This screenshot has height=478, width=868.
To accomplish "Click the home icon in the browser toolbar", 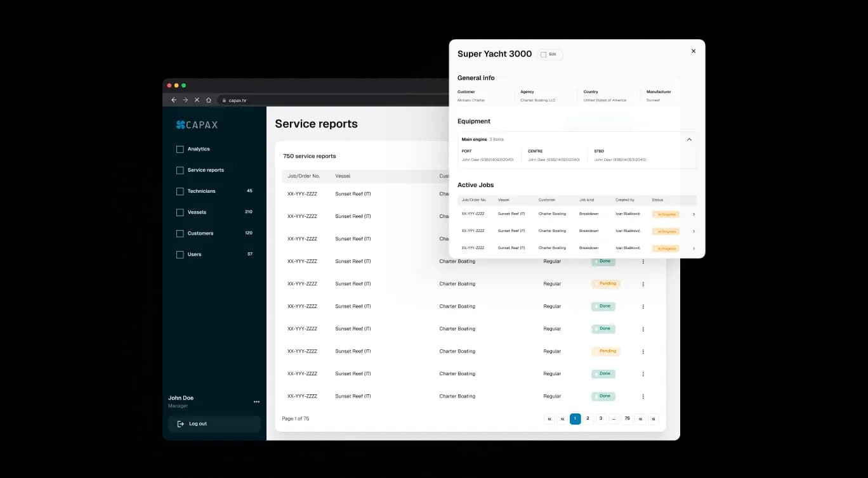I will [x=208, y=100].
